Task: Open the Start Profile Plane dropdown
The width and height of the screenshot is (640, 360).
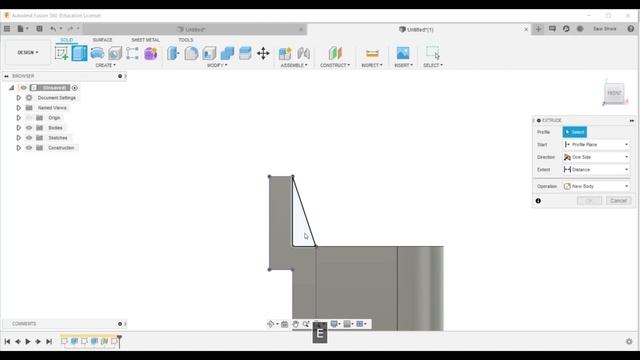Action: click(596, 144)
